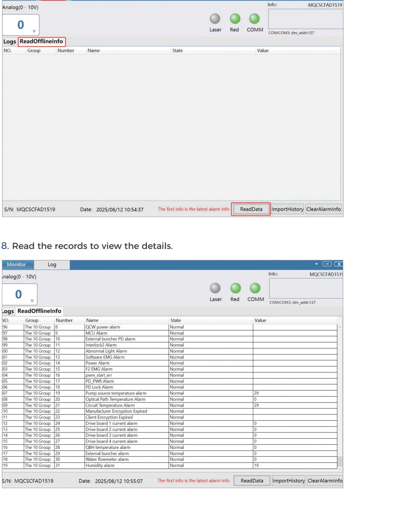The image size is (420, 513).
Task: Click the scroll-down arrow of the alarm table
Action: 340,470
